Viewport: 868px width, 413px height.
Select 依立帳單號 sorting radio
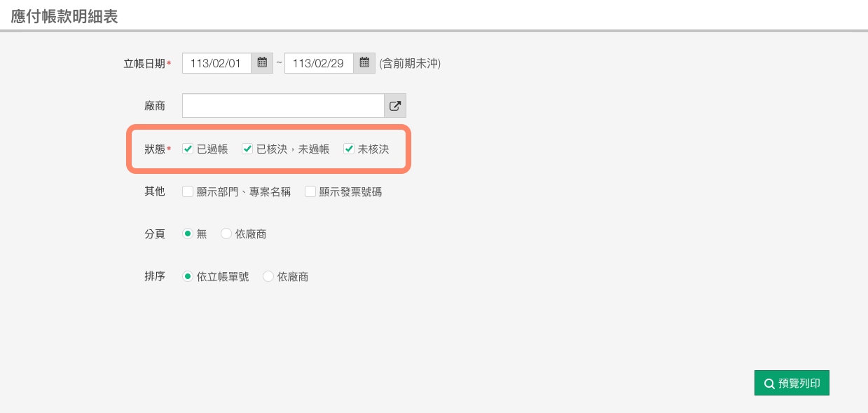(188, 277)
